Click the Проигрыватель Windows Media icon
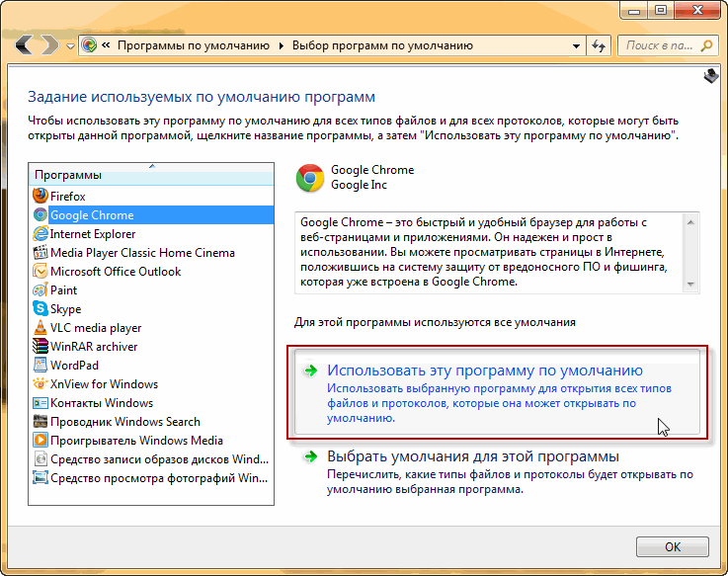This screenshot has width=728, height=576. point(40,440)
